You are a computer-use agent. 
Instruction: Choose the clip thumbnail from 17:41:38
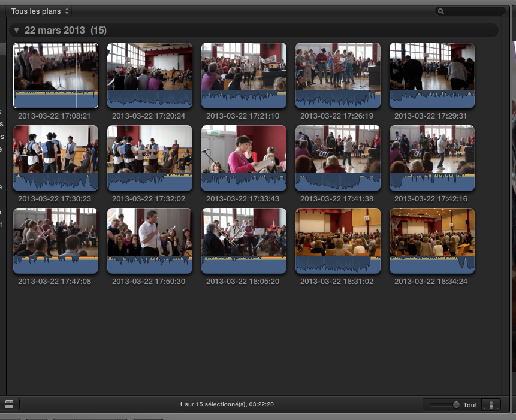(337, 158)
